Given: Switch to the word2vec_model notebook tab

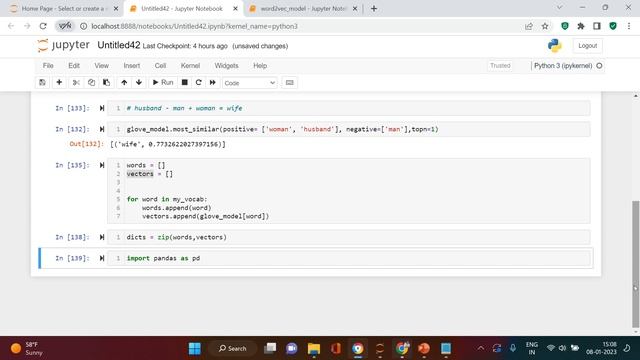Looking at the screenshot, I should [x=303, y=9].
